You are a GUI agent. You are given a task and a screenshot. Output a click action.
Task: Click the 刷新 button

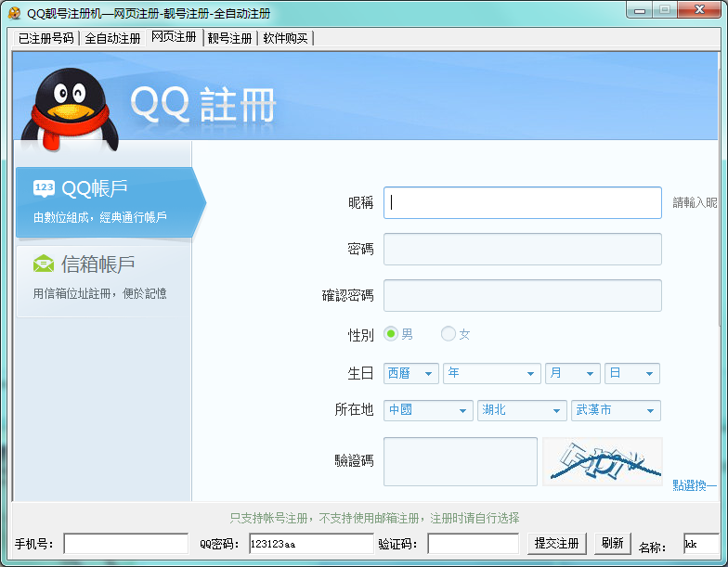click(x=613, y=544)
